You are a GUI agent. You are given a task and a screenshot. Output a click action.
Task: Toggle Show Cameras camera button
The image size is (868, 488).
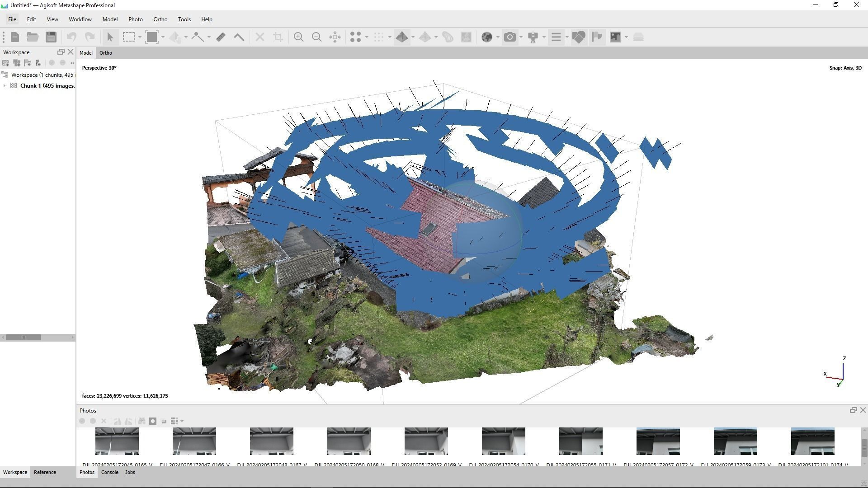click(x=510, y=37)
